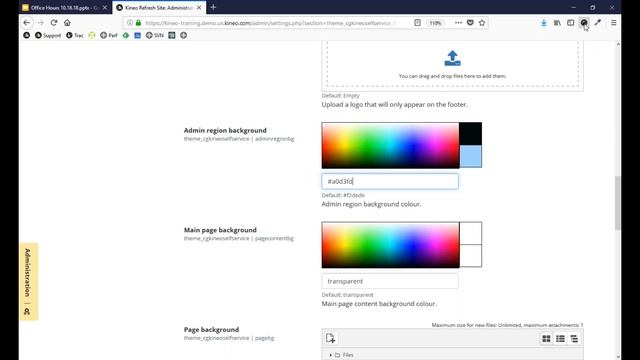Go back with the browser back arrow
640x360 pixels.
click(x=27, y=23)
